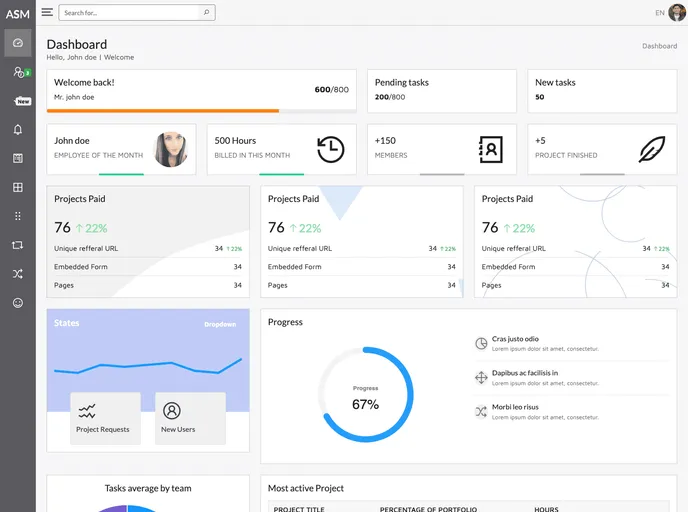
Task: Click the bell notifications sidebar icon
Action: click(18, 130)
